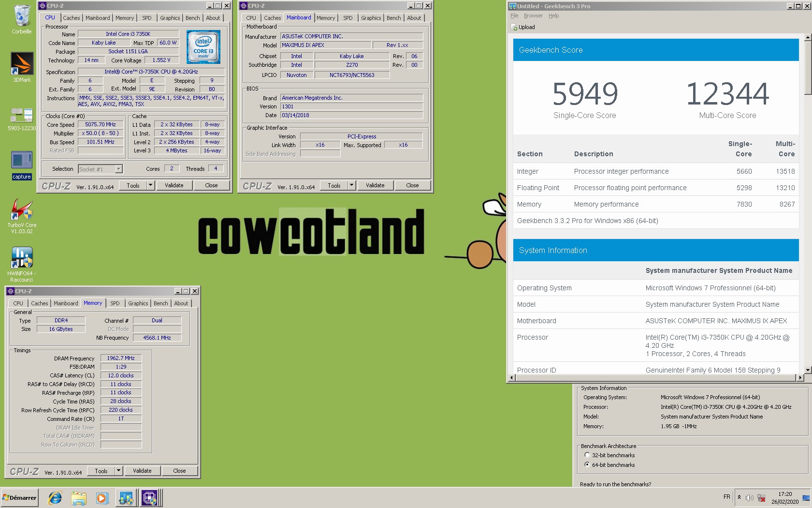Open the network disconnected tray icon
The height and width of the screenshot is (508, 812).
[761, 497]
